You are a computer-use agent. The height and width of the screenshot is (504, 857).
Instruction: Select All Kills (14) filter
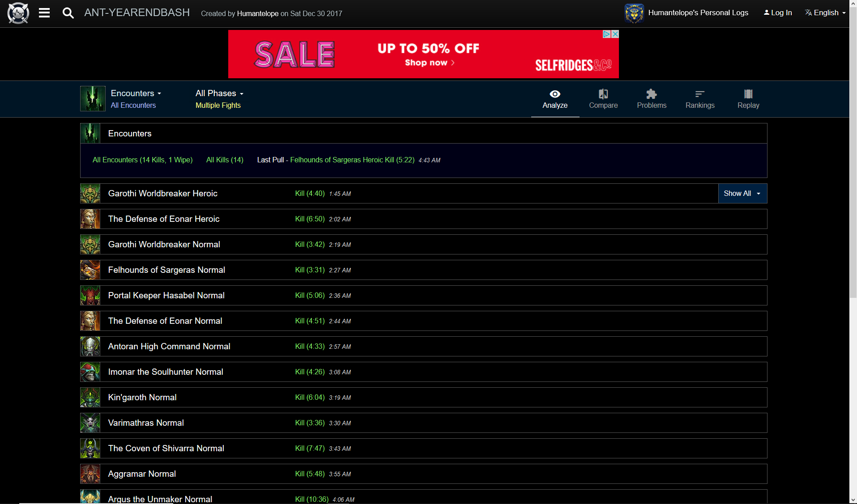[225, 160]
